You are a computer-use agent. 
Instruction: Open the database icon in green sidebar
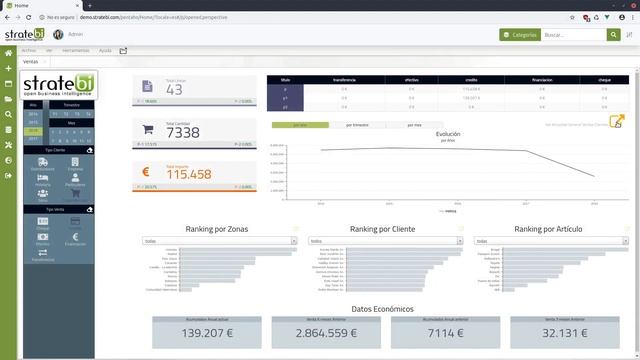(8, 130)
